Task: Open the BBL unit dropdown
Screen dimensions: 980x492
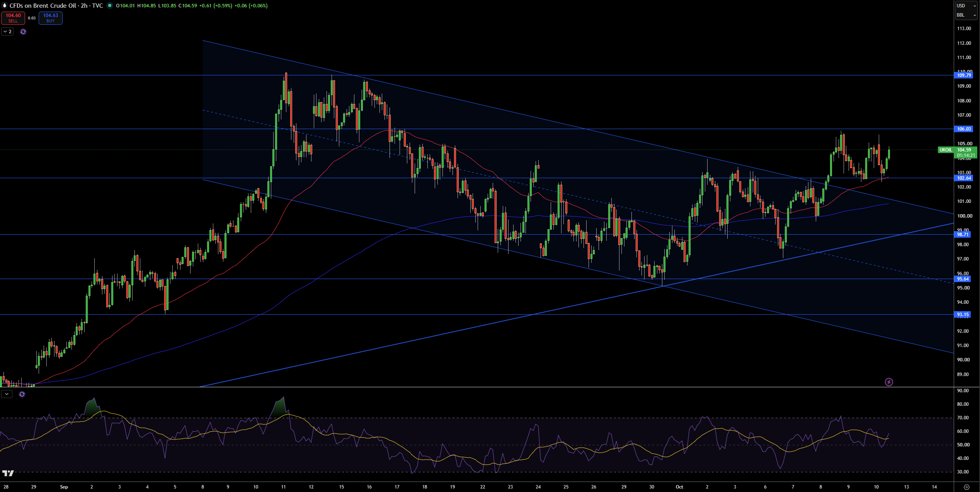Action: [x=966, y=15]
